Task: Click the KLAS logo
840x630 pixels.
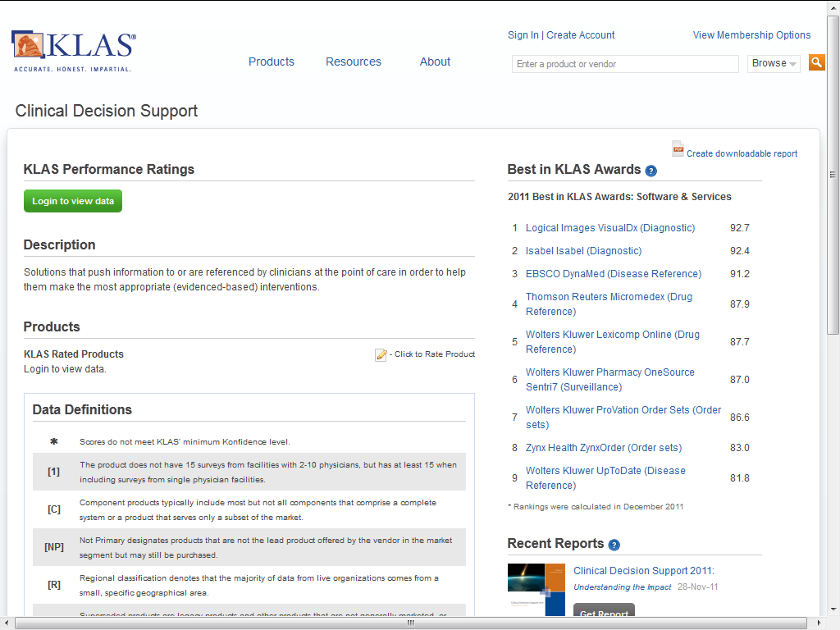Action: pyautogui.click(x=74, y=51)
